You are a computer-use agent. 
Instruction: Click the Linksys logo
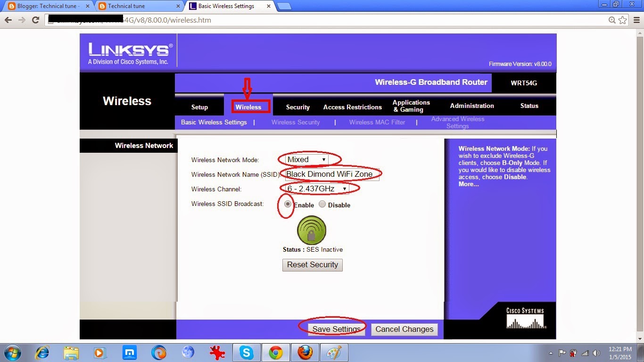tap(130, 54)
